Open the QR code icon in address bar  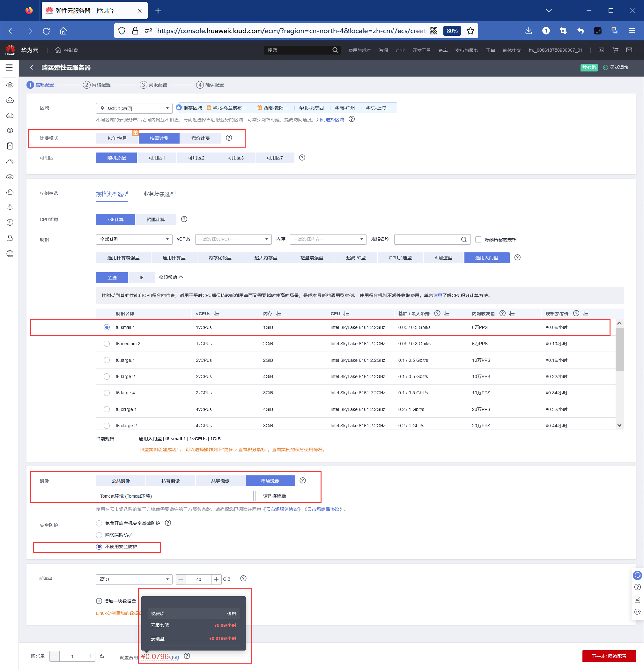click(x=433, y=31)
